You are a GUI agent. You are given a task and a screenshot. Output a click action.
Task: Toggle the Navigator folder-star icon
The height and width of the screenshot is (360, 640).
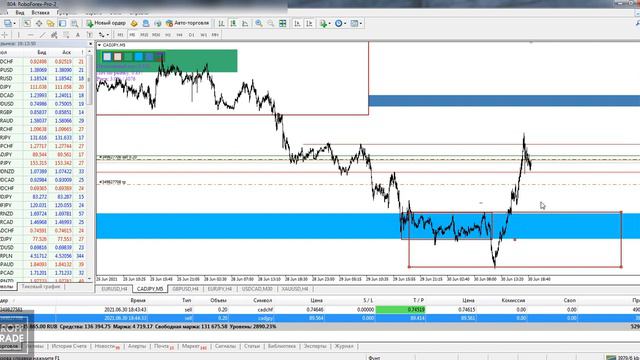pyautogui.click(x=51, y=24)
